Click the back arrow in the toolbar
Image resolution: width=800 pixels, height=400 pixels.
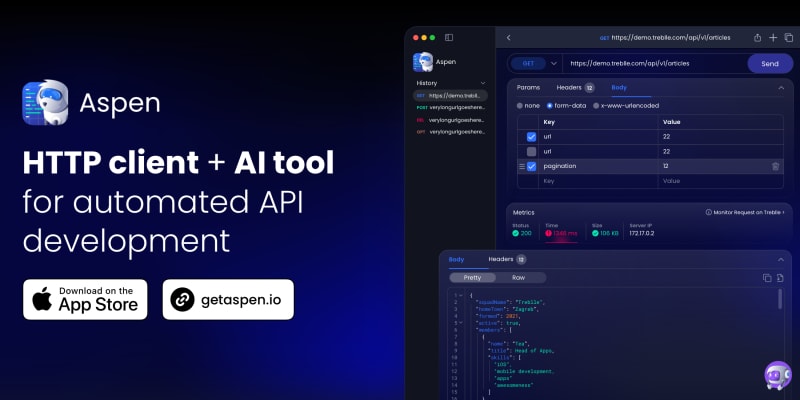coord(508,38)
